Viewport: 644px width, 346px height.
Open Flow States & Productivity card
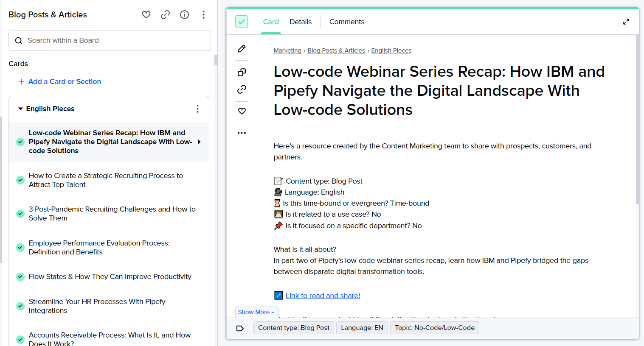(109, 277)
